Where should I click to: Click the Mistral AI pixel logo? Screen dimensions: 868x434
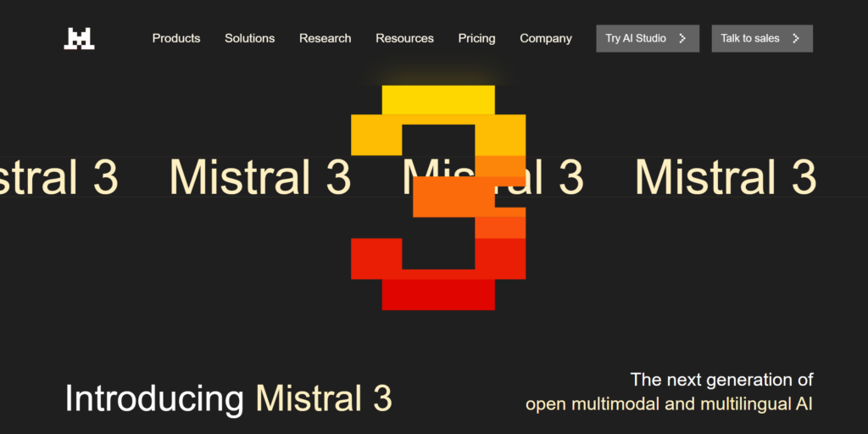tap(79, 38)
